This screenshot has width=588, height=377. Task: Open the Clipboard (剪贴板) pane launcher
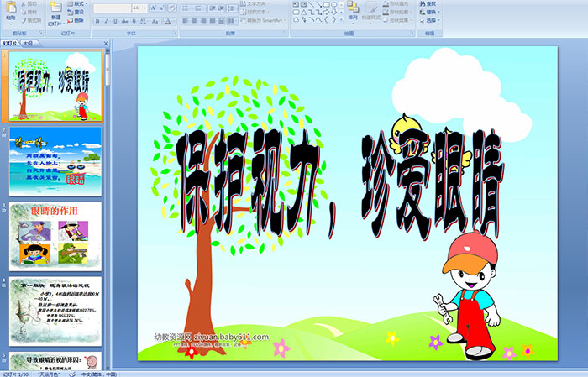pyautogui.click(x=40, y=34)
